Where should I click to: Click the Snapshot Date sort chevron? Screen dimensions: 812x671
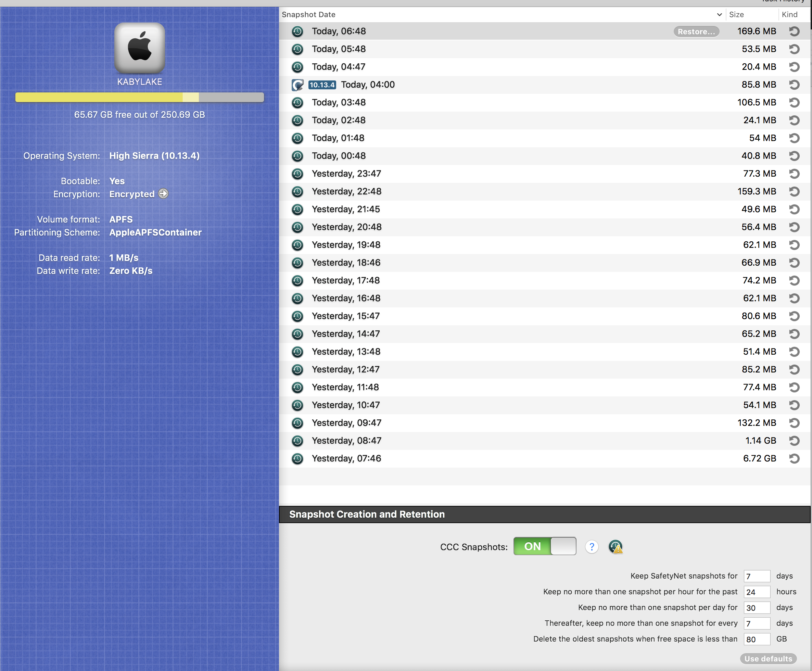click(x=719, y=15)
